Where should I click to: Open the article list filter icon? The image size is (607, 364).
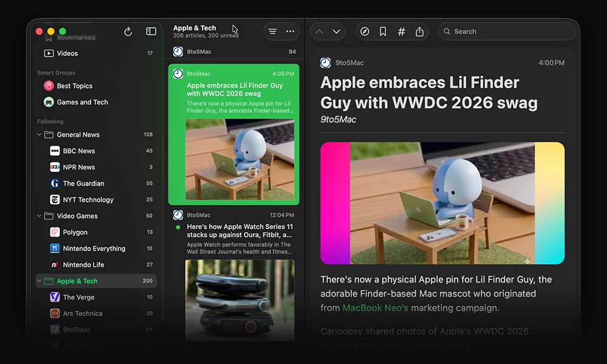click(273, 32)
